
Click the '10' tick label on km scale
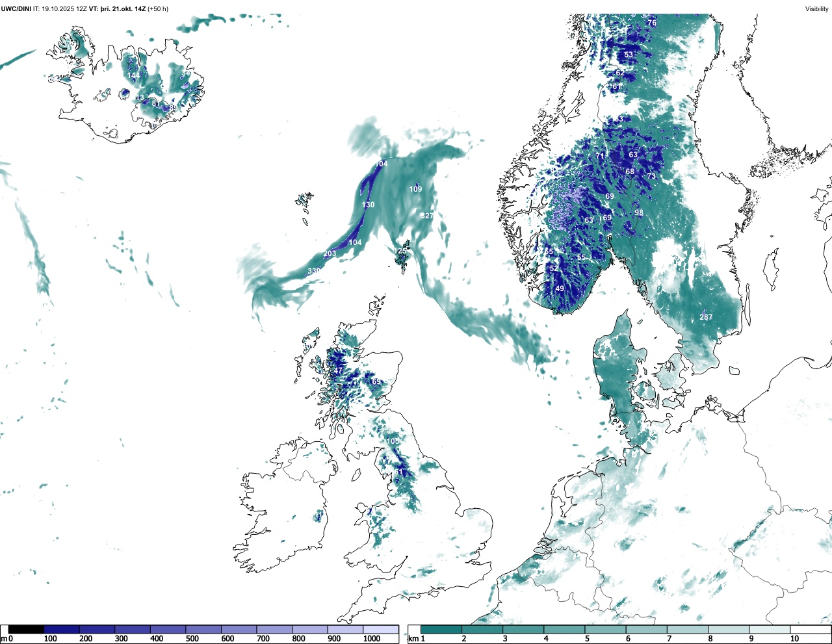(x=794, y=639)
